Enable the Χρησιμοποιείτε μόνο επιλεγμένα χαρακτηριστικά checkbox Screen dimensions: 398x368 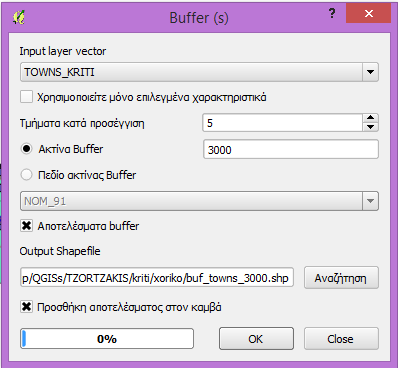pos(26,97)
